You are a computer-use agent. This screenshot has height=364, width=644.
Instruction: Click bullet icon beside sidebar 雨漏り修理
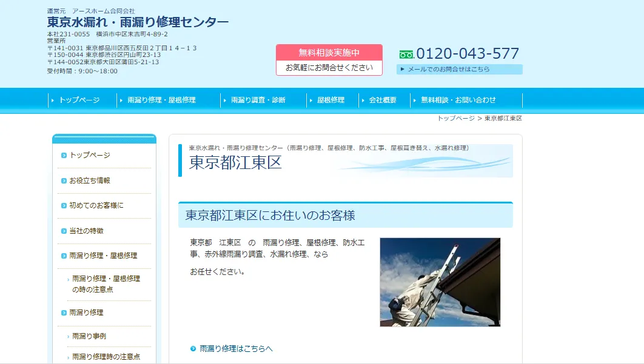pyautogui.click(x=64, y=313)
